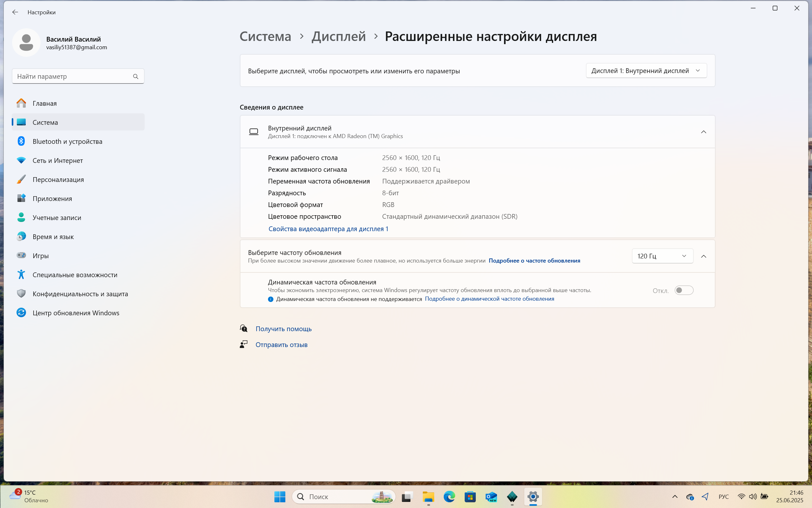Go to Время и язык

[x=78, y=237]
